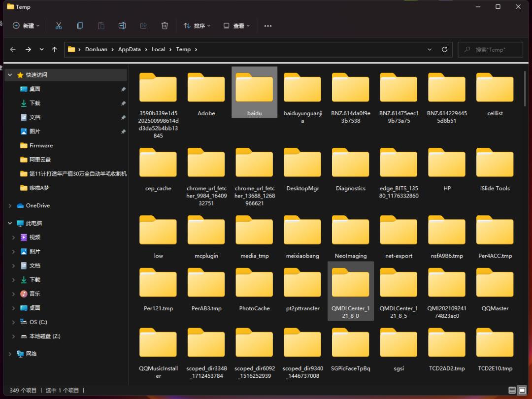Click AppData in the address breadcrumb
Image resolution: width=532 pixels, height=399 pixels.
point(129,50)
